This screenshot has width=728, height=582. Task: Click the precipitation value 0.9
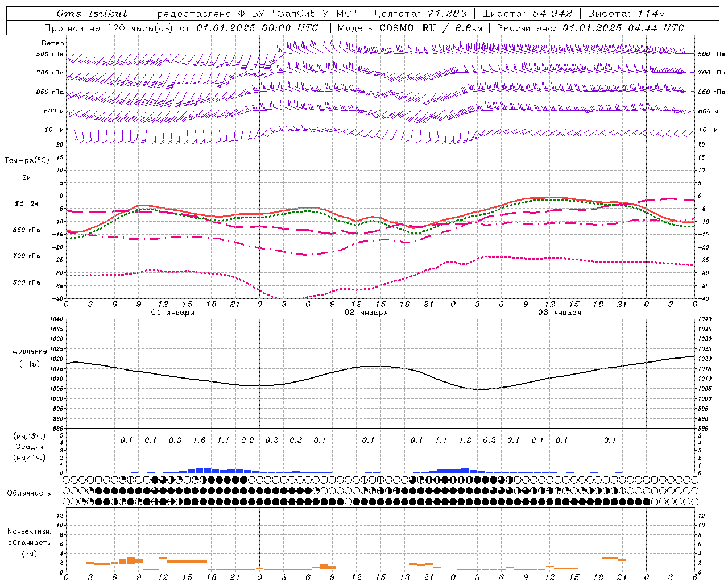247,440
